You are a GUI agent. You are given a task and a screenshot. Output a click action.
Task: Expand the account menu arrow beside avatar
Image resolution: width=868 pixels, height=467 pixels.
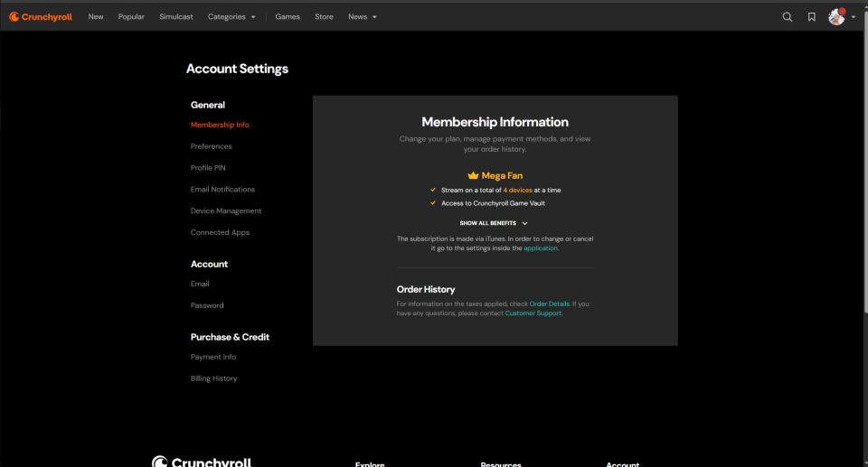pos(854,17)
